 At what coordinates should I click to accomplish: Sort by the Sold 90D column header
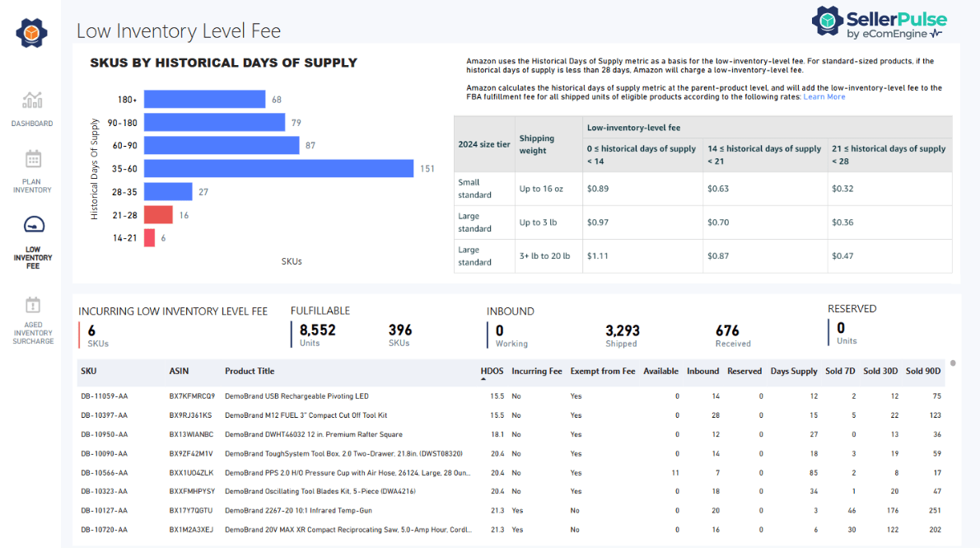point(923,371)
